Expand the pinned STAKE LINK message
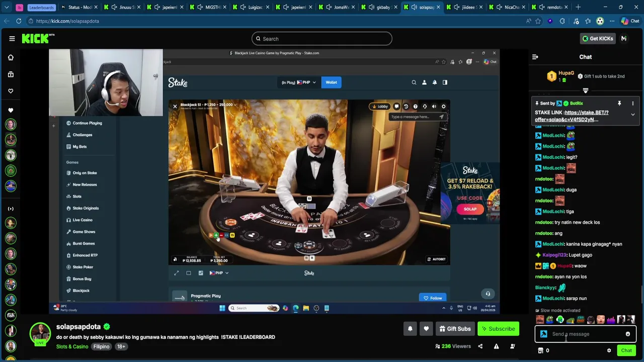The height and width of the screenshot is (362, 644). pyautogui.click(x=633, y=115)
